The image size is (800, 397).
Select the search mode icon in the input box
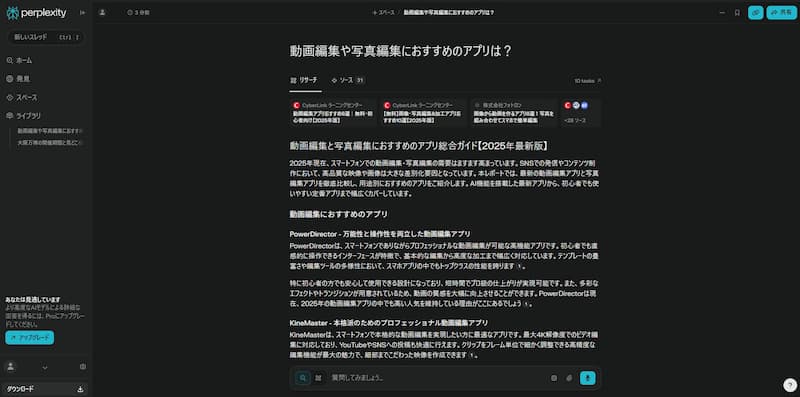point(303,378)
